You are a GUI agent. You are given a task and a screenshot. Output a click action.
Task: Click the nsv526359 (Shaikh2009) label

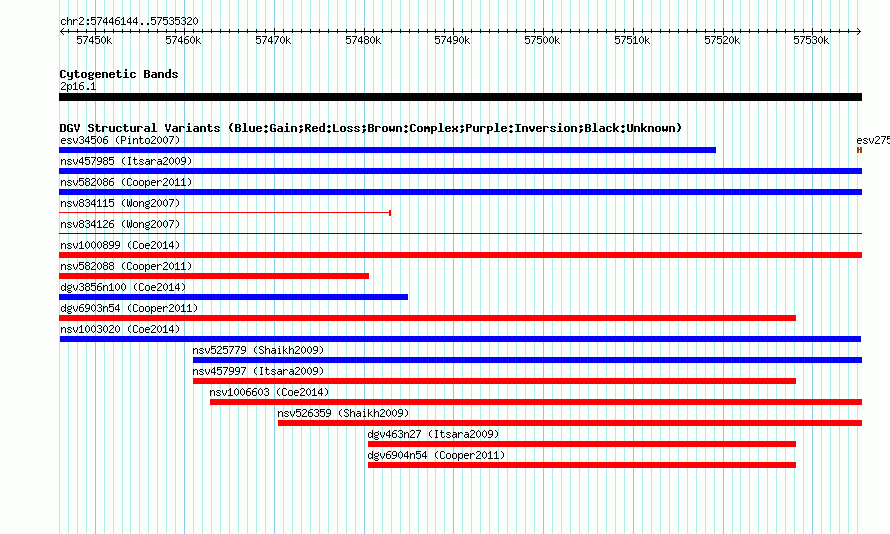(x=343, y=413)
